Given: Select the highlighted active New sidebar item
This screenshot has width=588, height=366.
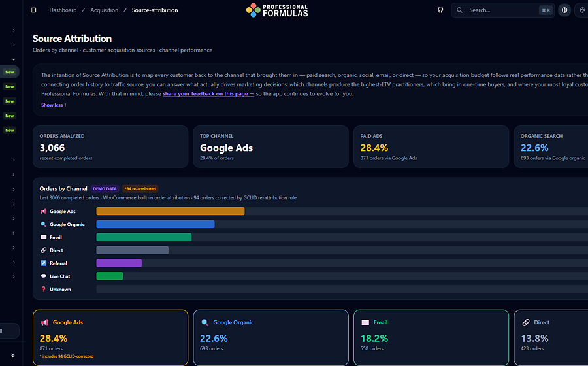Looking at the screenshot, I should tap(9, 72).
